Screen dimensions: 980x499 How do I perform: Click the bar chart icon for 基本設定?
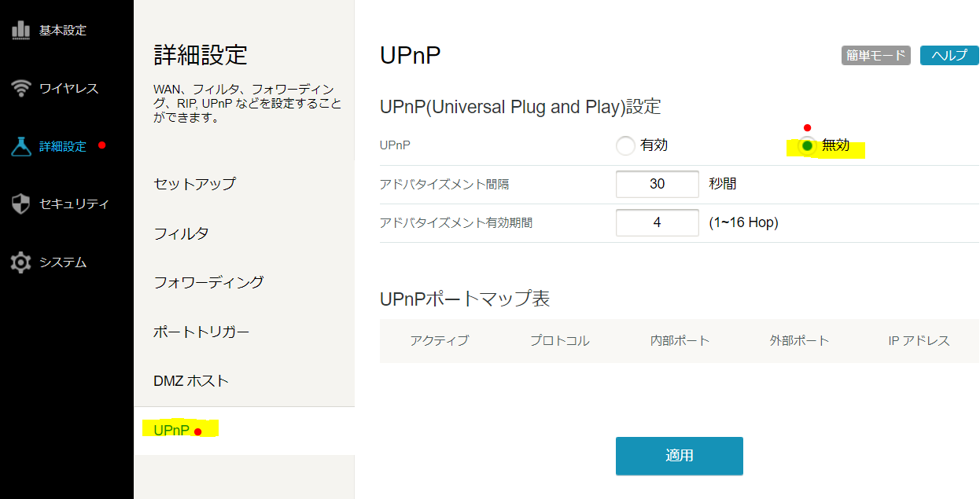point(21,31)
